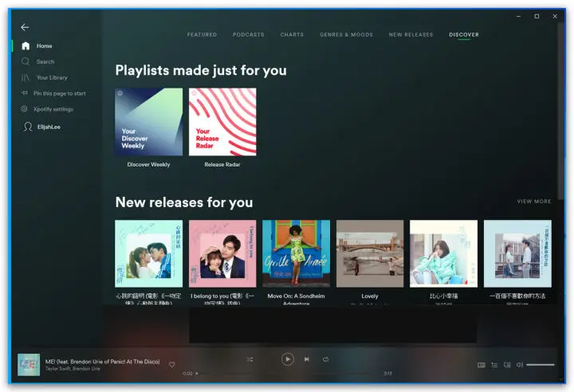
Task: Open the last new release album cover
Action: [517, 253]
